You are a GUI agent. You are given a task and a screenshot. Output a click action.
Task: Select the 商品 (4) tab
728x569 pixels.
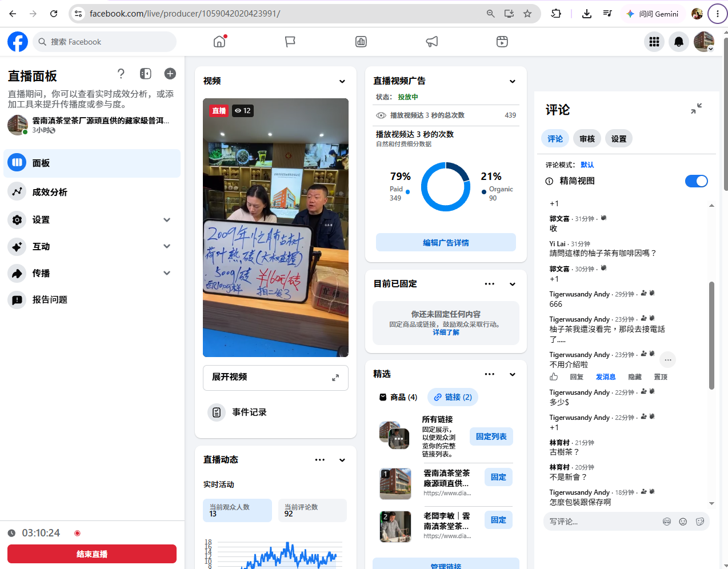pos(398,397)
